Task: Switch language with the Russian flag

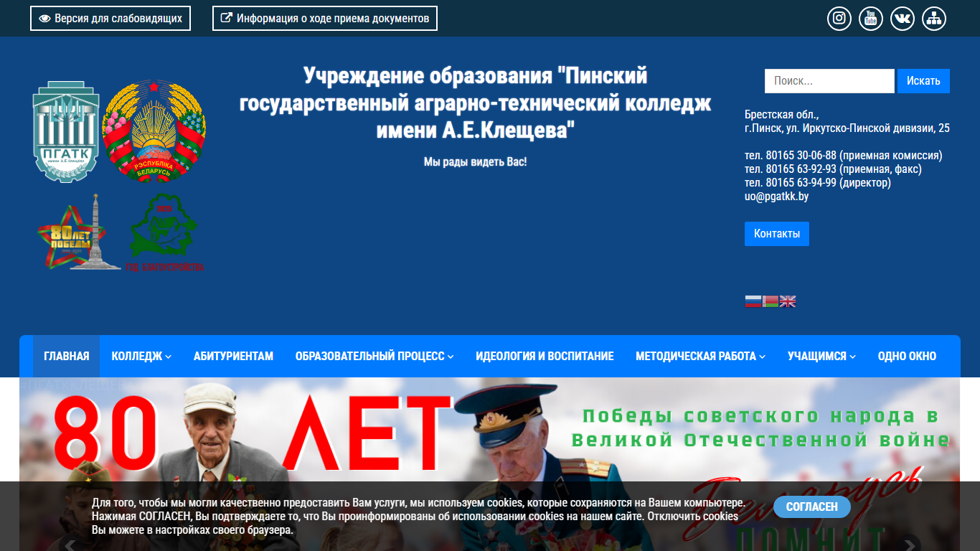Action: 753,301
